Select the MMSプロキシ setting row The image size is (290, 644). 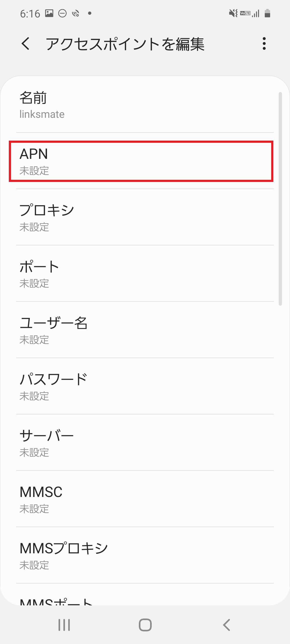[x=145, y=555]
